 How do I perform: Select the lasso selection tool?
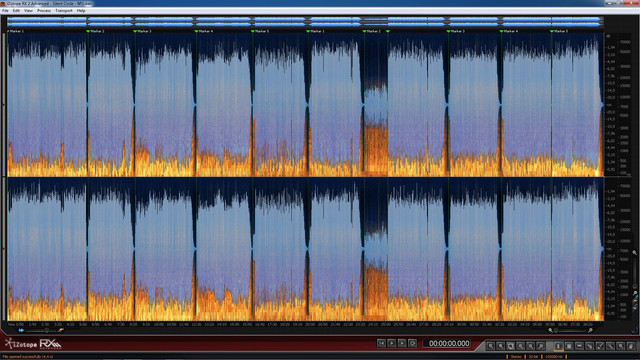[x=589, y=346]
